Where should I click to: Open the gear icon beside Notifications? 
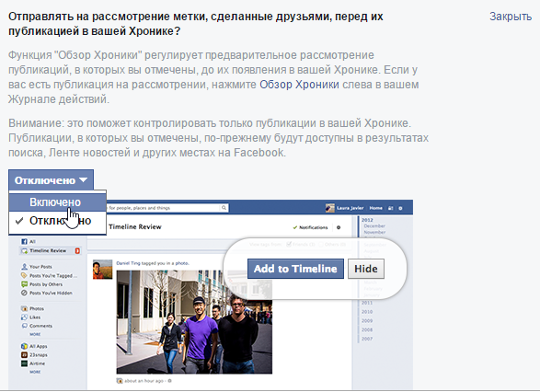tap(339, 227)
